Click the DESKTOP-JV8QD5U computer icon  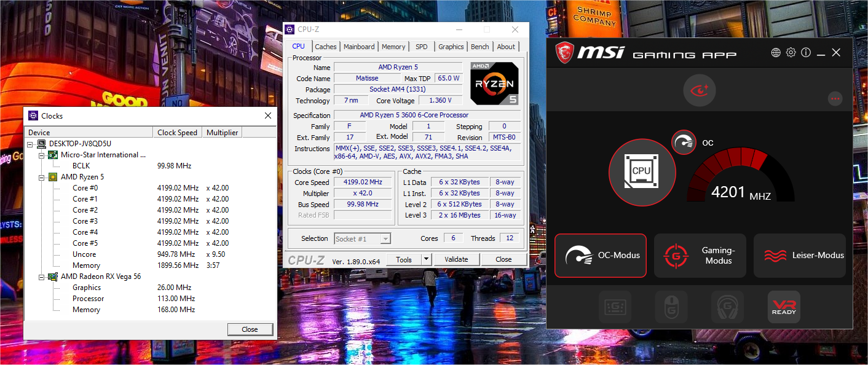click(x=42, y=144)
